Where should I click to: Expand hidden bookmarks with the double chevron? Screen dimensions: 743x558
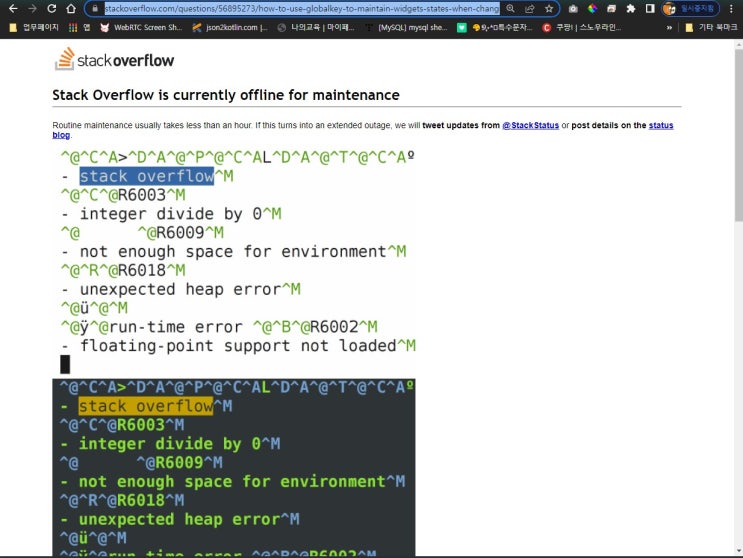pos(668,27)
